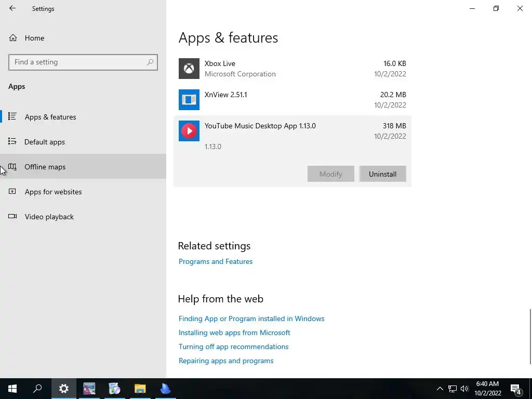
Task: Click the Settings gear taskbar icon
Action: click(x=64, y=389)
